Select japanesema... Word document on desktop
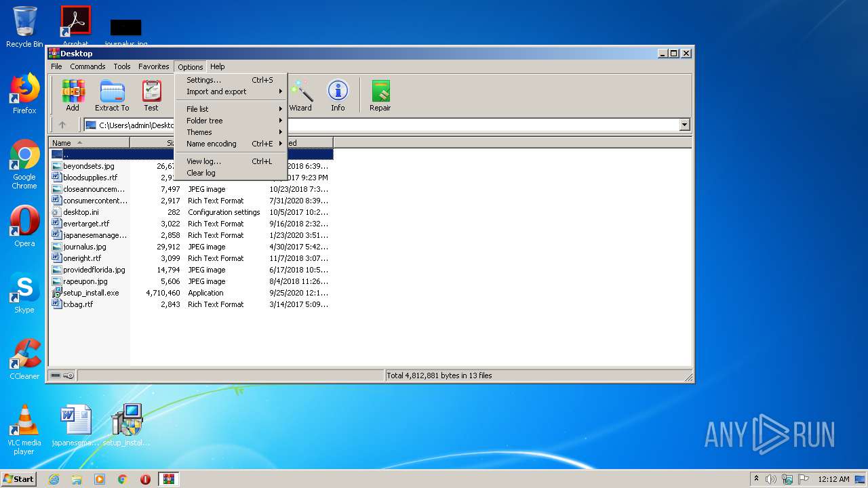Image resolution: width=868 pixels, height=488 pixels. [x=75, y=426]
